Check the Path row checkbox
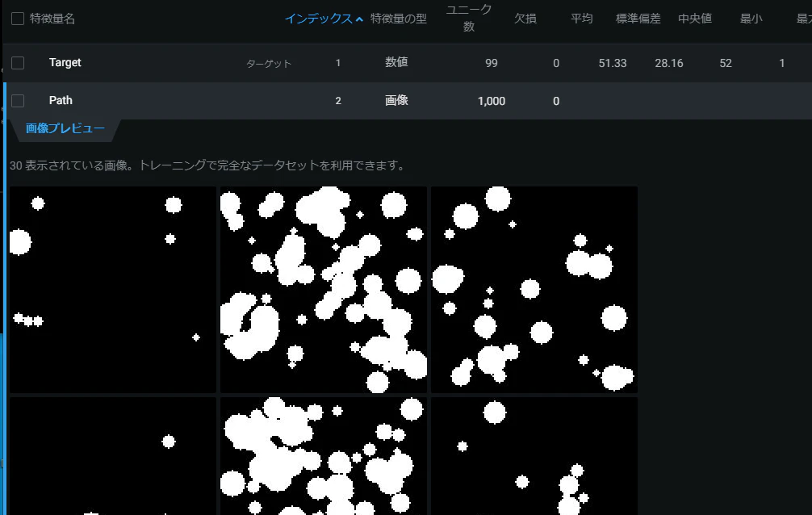This screenshot has width=812, height=515. click(18, 101)
